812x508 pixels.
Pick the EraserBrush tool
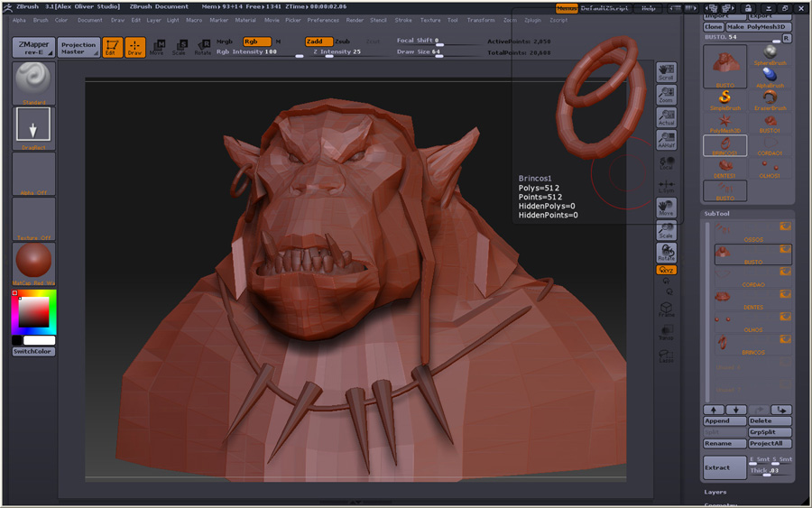(770, 98)
